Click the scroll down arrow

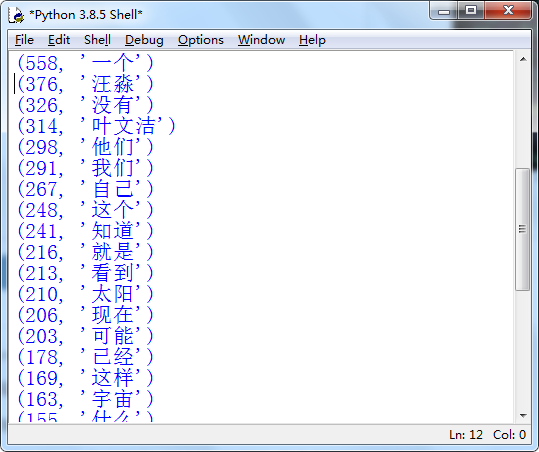tap(523, 416)
